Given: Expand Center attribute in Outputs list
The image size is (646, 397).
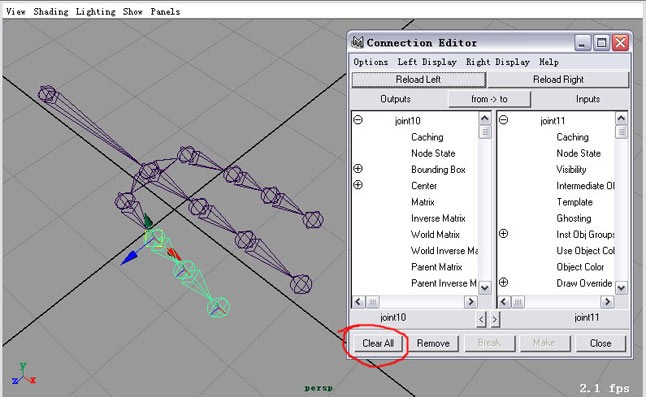Looking at the screenshot, I should pos(358,185).
